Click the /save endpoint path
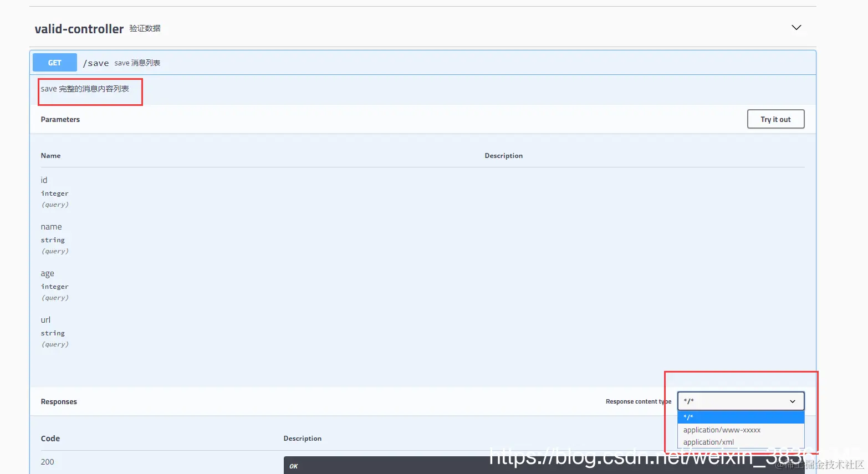868x474 pixels. tap(96, 63)
